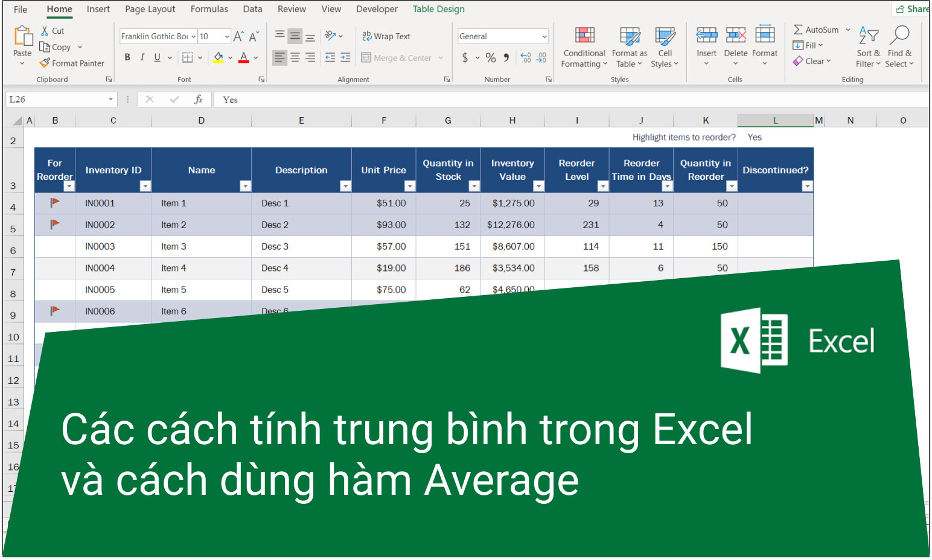The image size is (932, 560).
Task: Open Format as Table gallery
Action: [630, 48]
